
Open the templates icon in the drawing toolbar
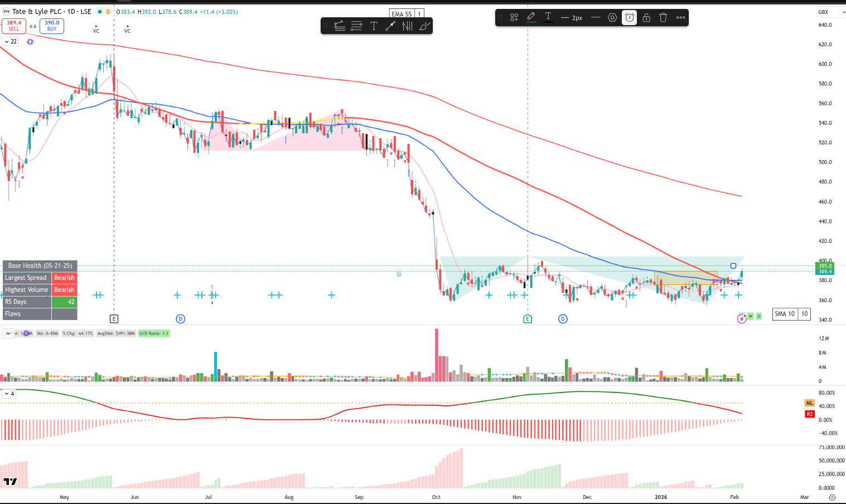pos(514,18)
